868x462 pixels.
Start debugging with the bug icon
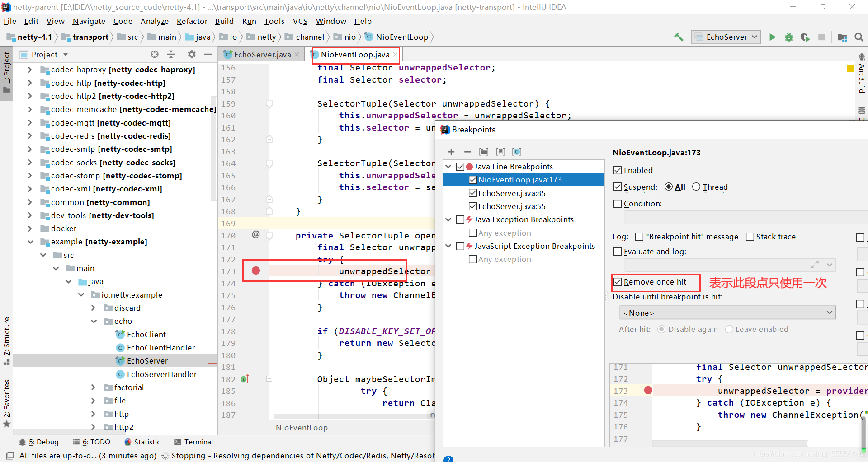pos(789,37)
